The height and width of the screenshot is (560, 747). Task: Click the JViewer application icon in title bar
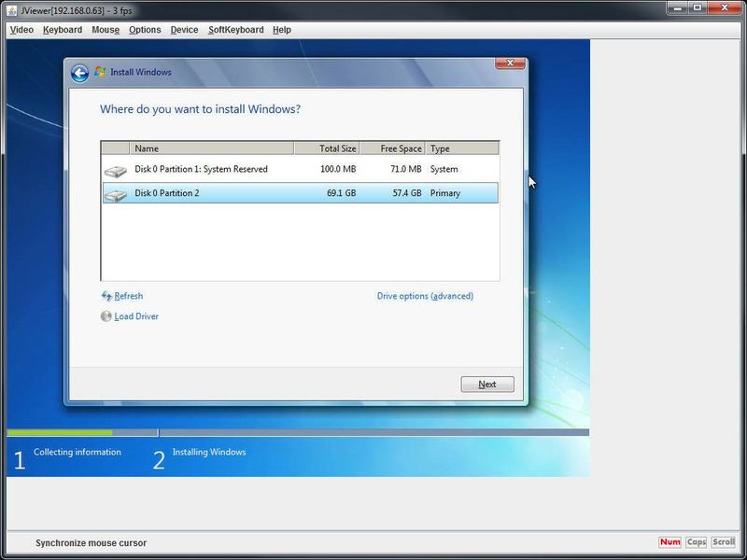(11, 9)
